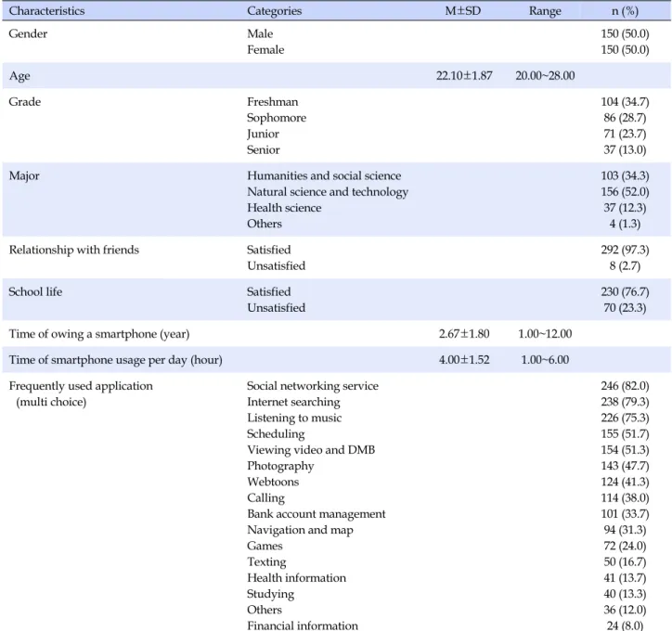The image size is (672, 631).
Task: Click 'Viewing video and DMB'
Action: coord(311,450)
